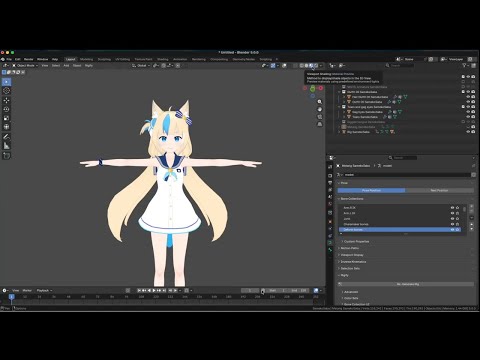Toggle visibility of Arm.R IK bone collection

(x=452, y=207)
